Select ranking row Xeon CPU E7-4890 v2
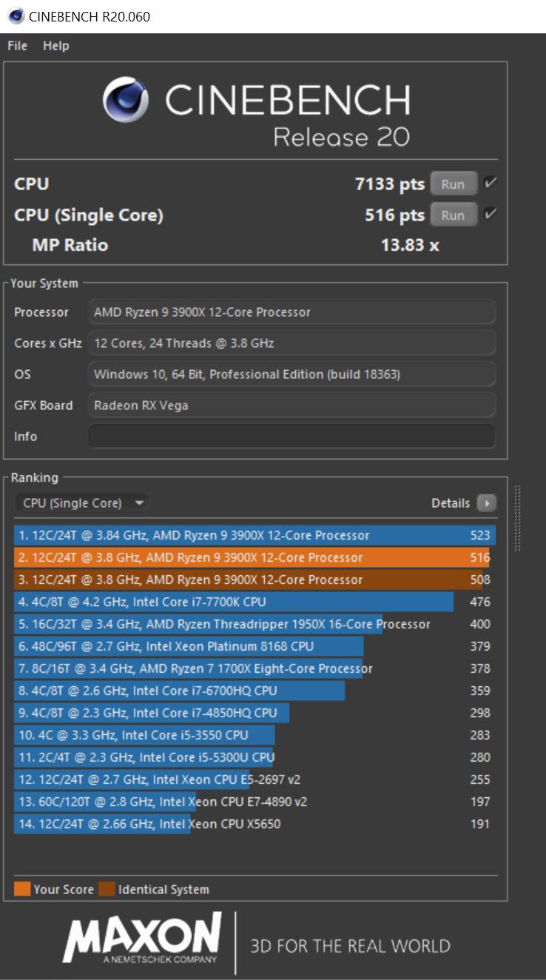The height and width of the screenshot is (980, 546). pyautogui.click(x=255, y=802)
